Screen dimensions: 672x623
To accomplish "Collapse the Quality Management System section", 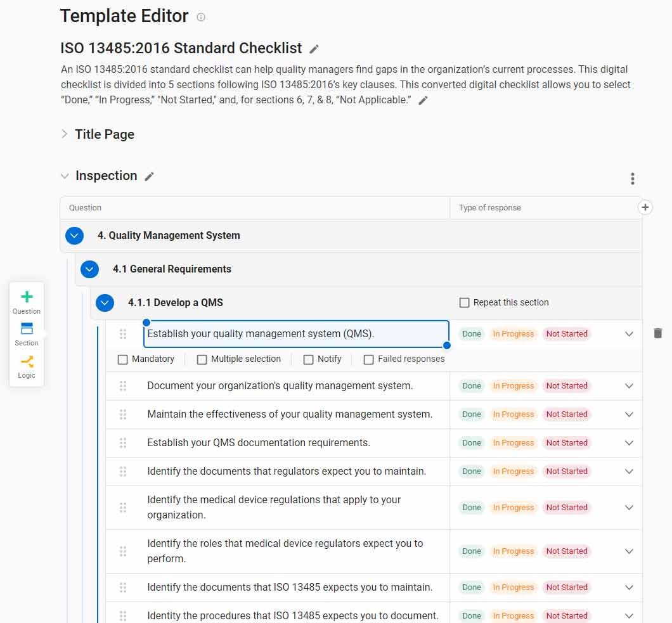I will coord(74,235).
